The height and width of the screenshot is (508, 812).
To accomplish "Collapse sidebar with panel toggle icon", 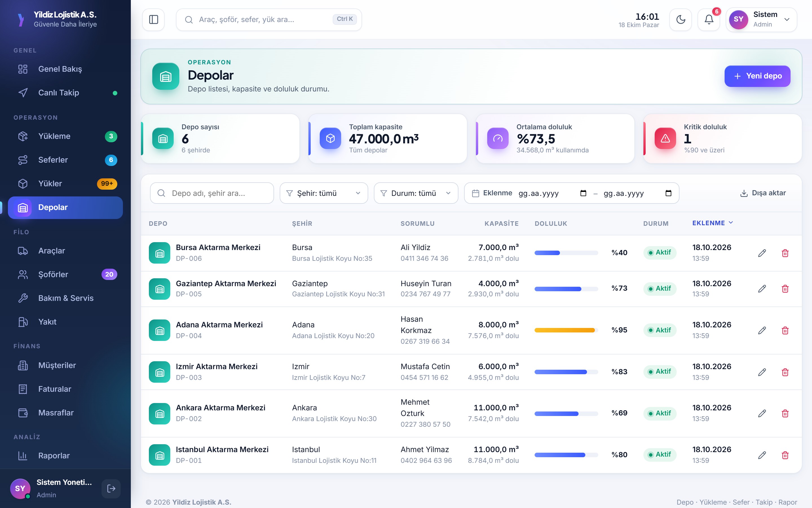I will coord(153,19).
